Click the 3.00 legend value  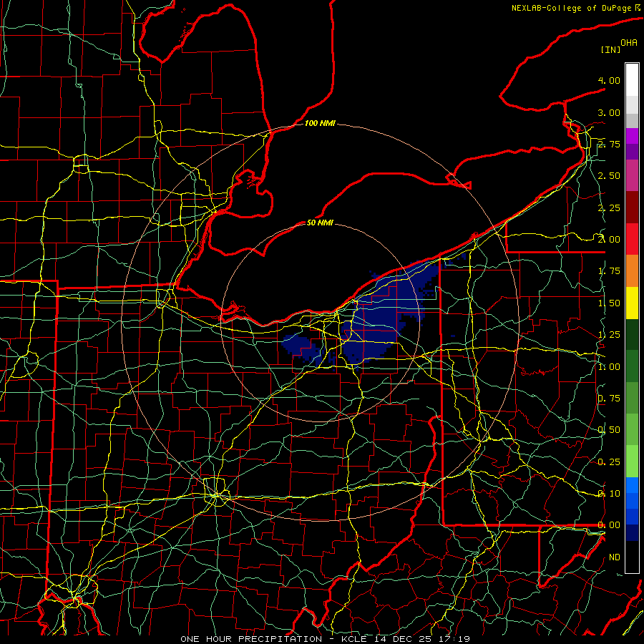(609, 112)
